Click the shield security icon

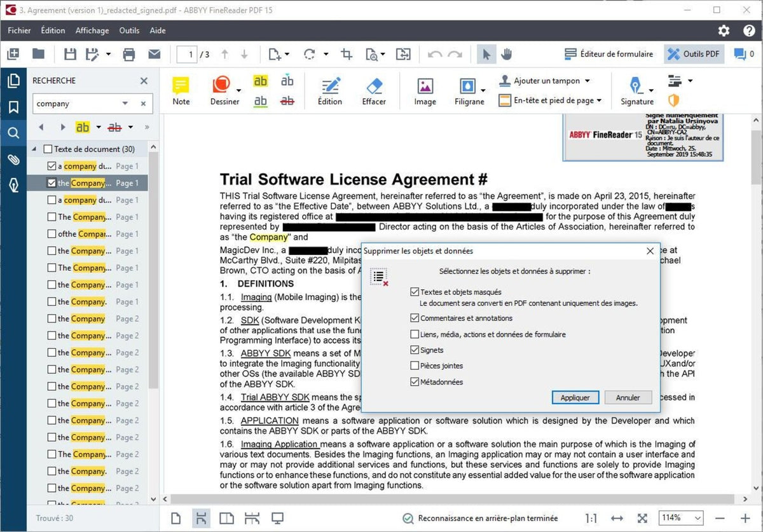673,100
